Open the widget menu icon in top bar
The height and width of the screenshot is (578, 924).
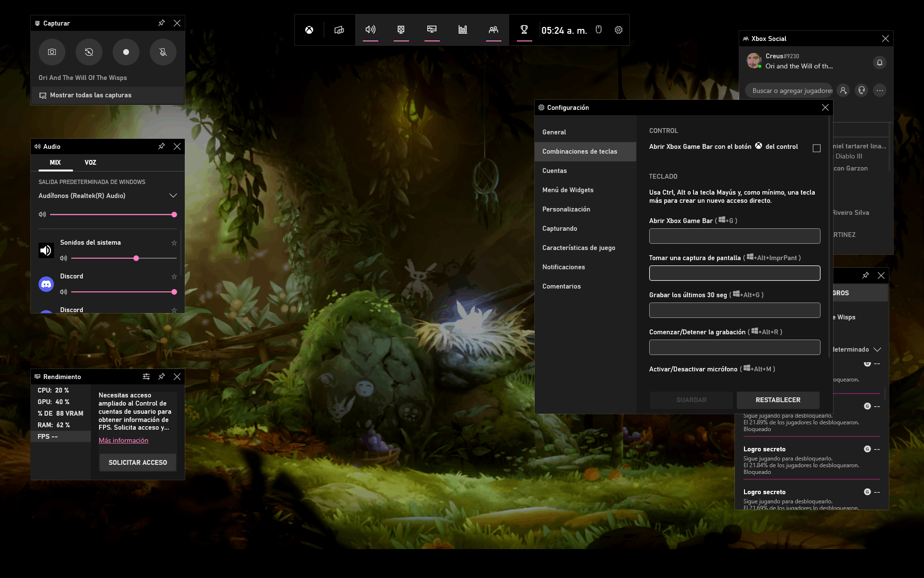tap(339, 30)
